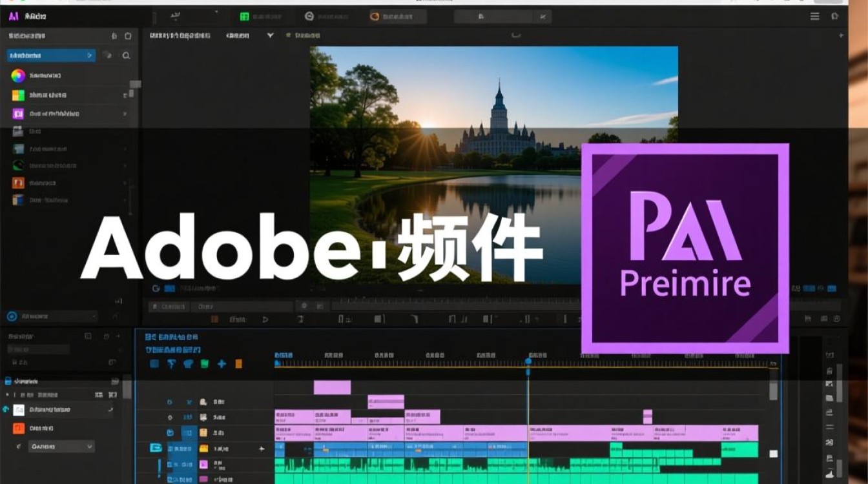The image size is (868, 484).
Task: Select the blue highlighted row in the left panel
Action: pos(51,56)
